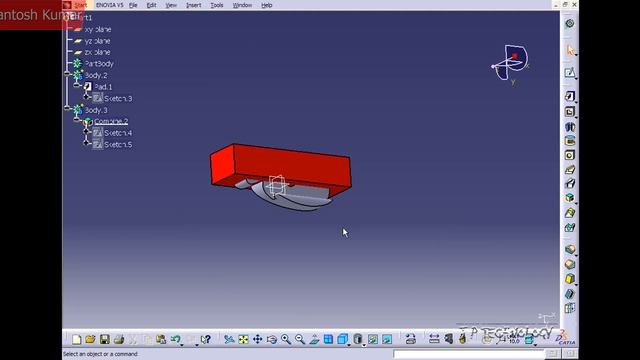The image size is (640, 360).
Task: Select the yz plane in tree
Action: pyautogui.click(x=97, y=41)
